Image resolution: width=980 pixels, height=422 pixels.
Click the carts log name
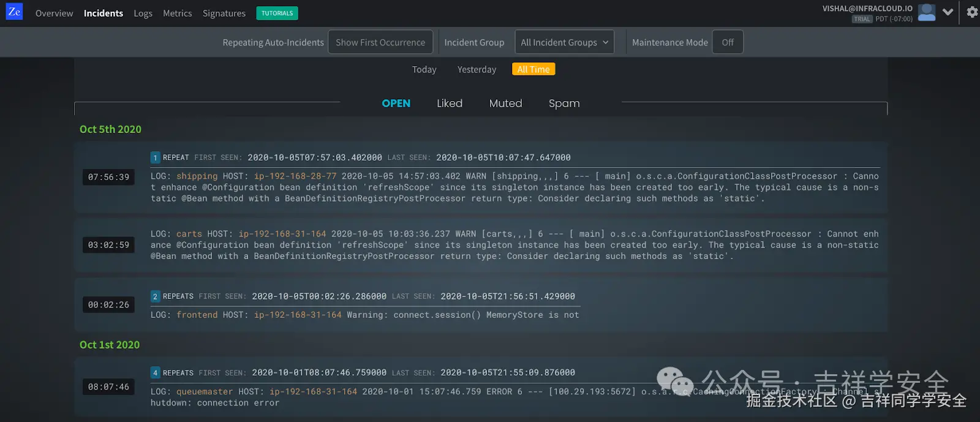point(189,234)
